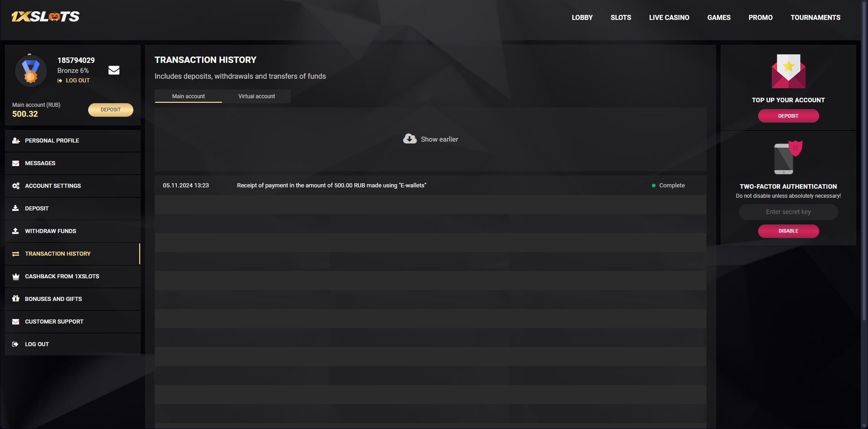Viewport: 868px width, 429px height.
Task: Click the Bonuses and Gifts present icon
Action: point(16,299)
